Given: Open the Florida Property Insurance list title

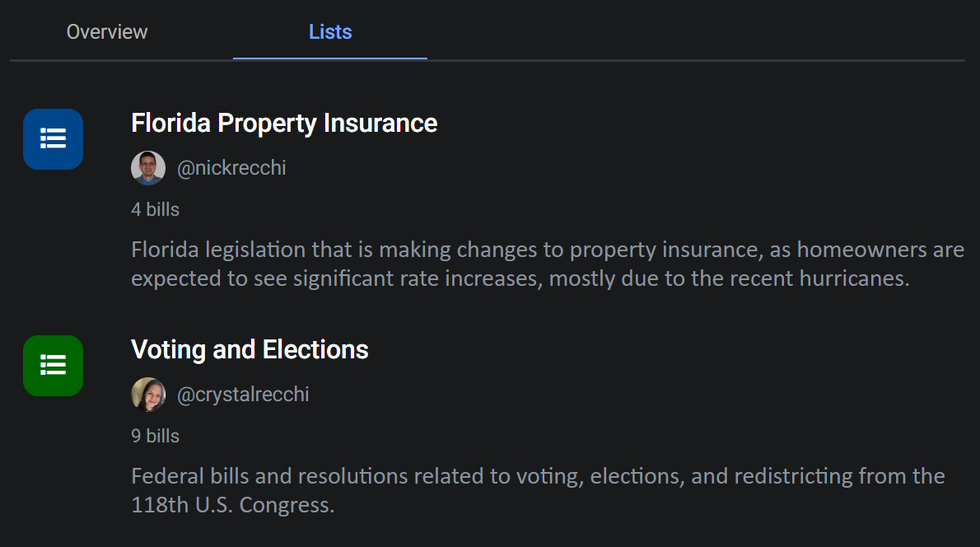Looking at the screenshot, I should pyautogui.click(x=284, y=124).
